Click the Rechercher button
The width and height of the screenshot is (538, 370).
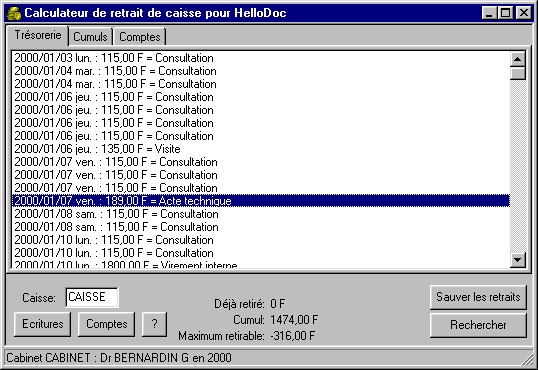tap(478, 325)
